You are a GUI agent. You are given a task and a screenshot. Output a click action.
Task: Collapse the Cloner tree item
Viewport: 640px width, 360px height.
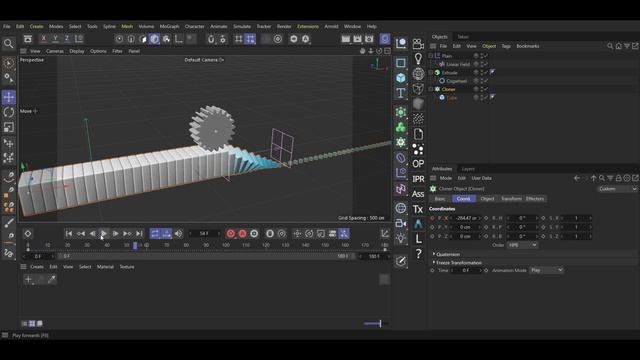(431, 89)
